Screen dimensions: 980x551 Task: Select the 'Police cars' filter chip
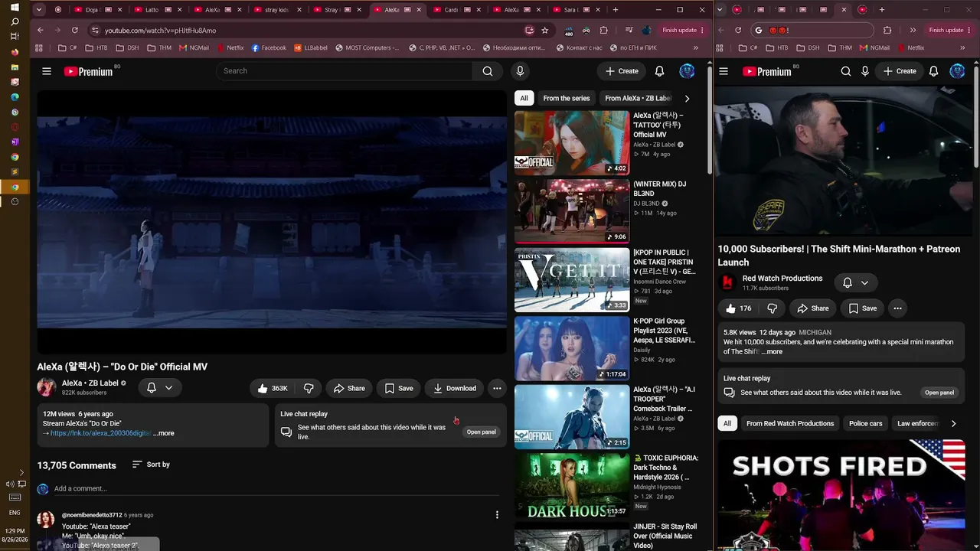(x=866, y=423)
